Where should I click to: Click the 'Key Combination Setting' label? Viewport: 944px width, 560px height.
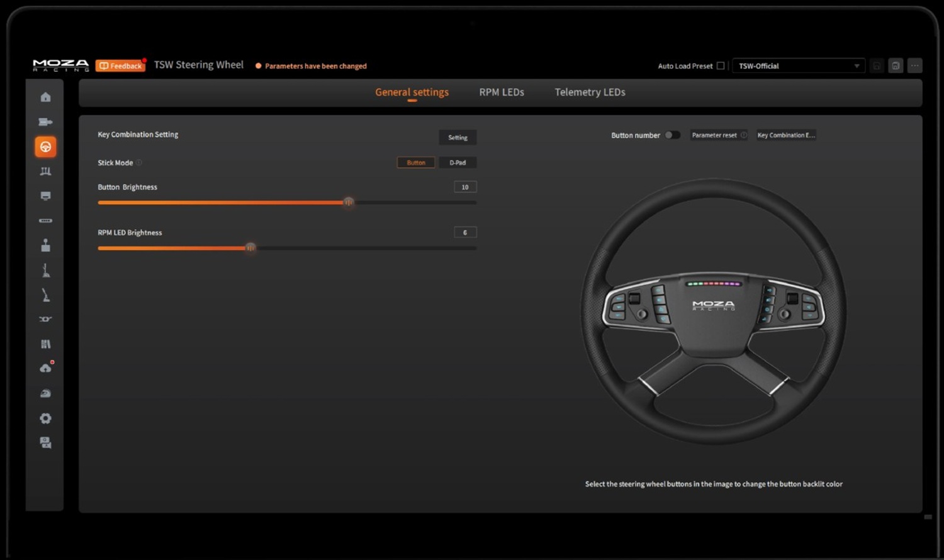click(x=138, y=135)
